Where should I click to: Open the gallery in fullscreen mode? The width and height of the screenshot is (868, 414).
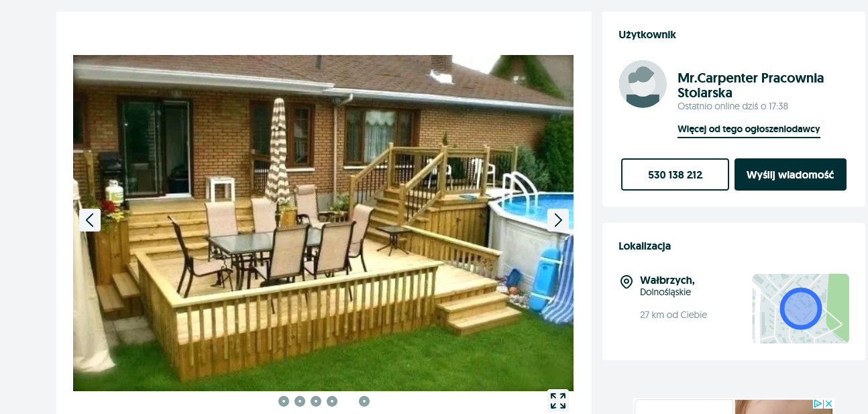tap(558, 401)
